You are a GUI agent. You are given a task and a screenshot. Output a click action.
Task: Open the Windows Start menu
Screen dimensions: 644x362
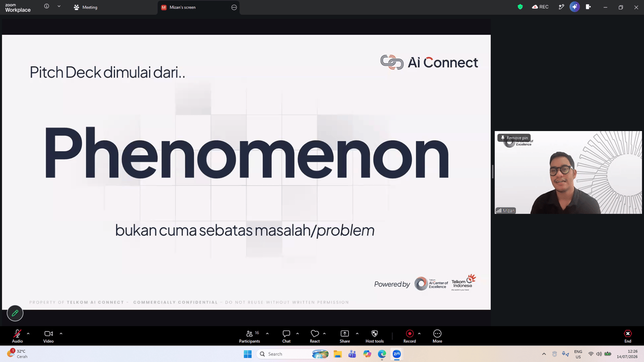tap(248, 354)
